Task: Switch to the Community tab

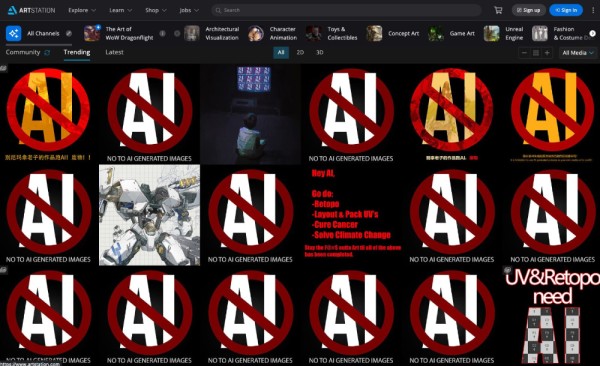Action: click(x=23, y=52)
